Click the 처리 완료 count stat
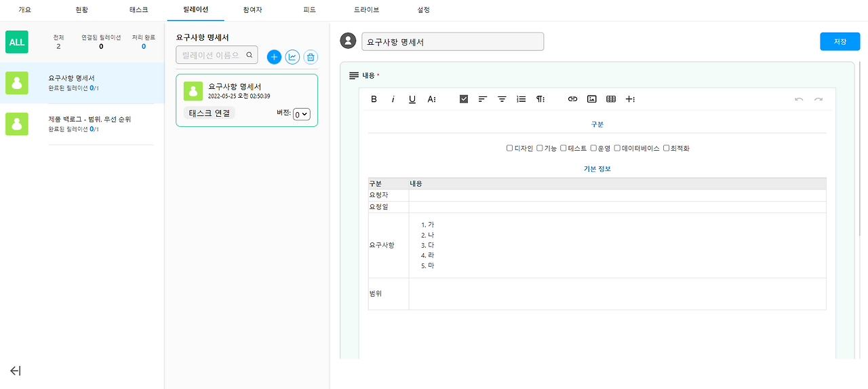The height and width of the screenshot is (389, 868). pos(144,42)
